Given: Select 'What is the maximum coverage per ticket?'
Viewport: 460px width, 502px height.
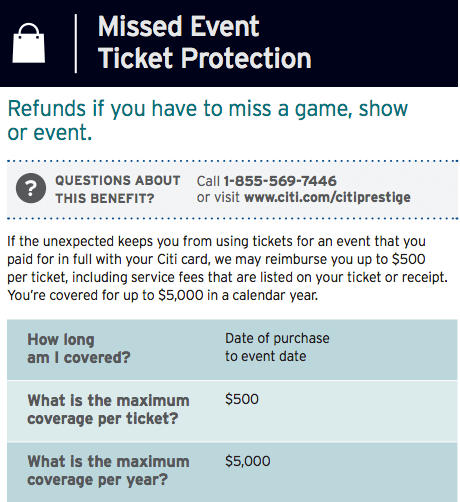Looking at the screenshot, I should 108,409.
